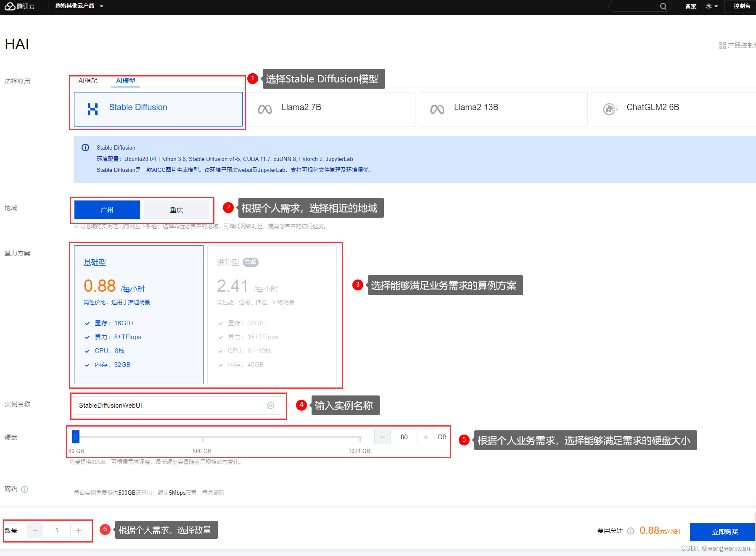Click the Stable Diffusion logo icon
The image size is (756, 556).
(93, 109)
